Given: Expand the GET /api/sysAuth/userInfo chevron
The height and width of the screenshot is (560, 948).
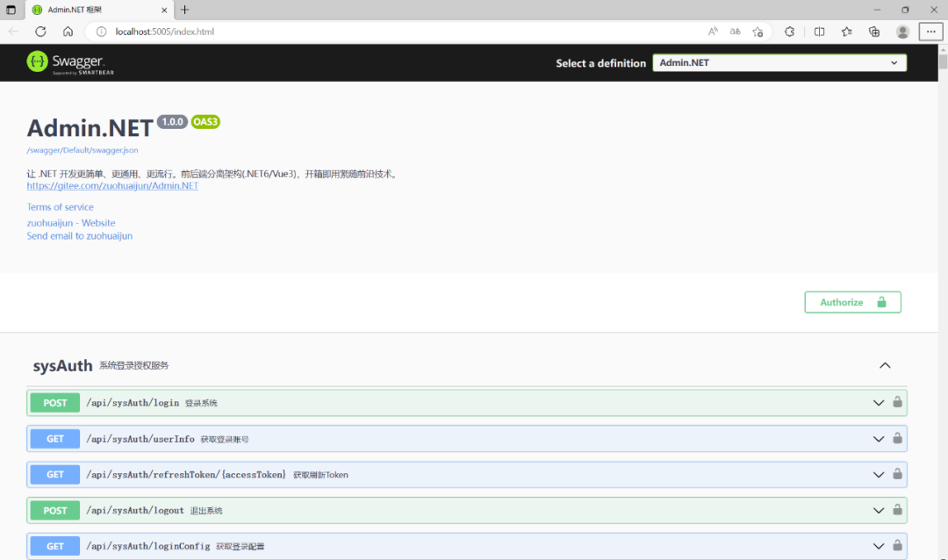Looking at the screenshot, I should coord(878,439).
